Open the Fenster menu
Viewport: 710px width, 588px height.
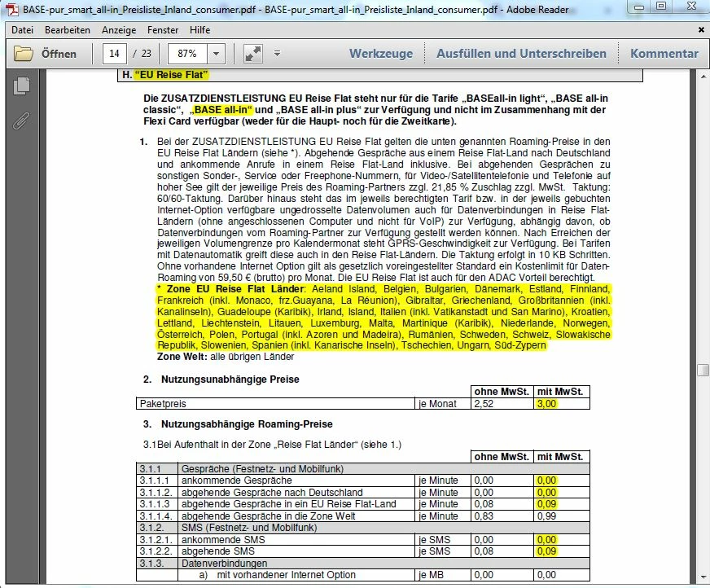tap(163, 30)
